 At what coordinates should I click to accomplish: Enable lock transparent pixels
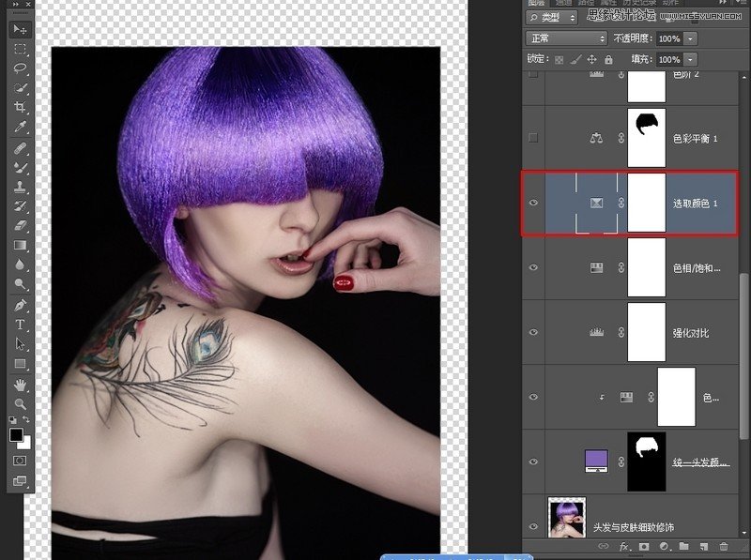[x=557, y=59]
